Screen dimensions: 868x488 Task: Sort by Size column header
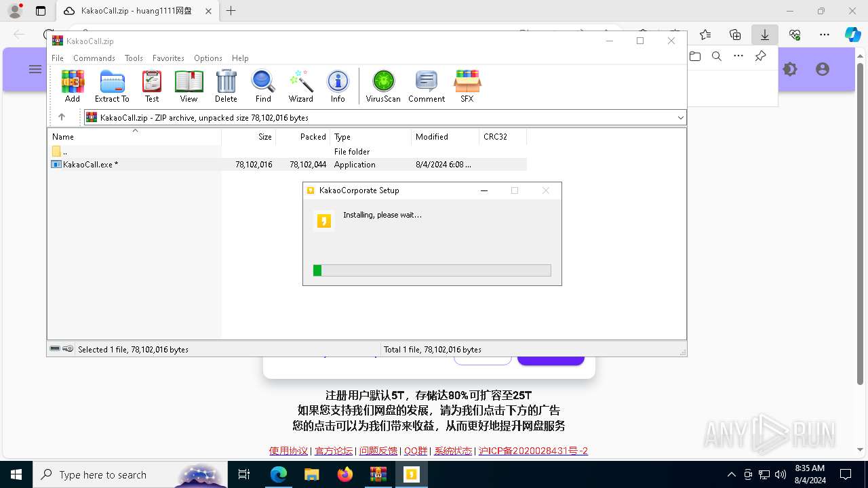249,137
